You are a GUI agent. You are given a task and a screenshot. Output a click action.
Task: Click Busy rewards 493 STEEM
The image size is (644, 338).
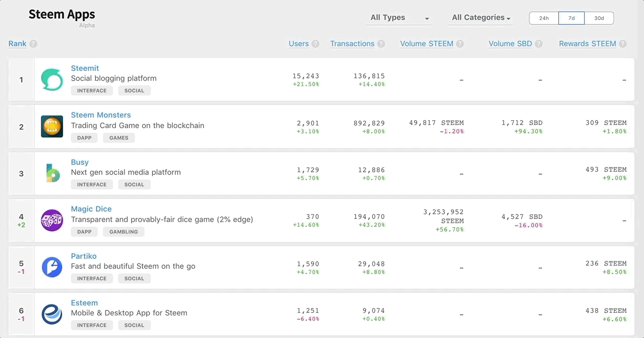(x=606, y=170)
